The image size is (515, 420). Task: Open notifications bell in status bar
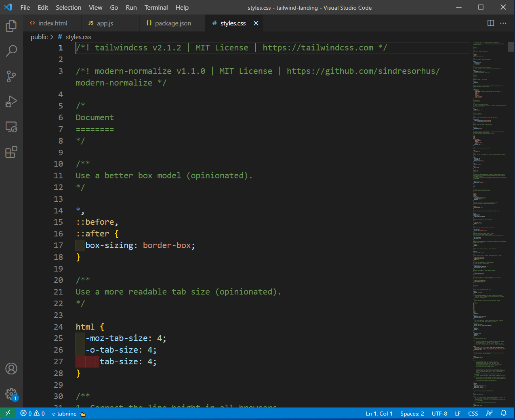point(504,414)
